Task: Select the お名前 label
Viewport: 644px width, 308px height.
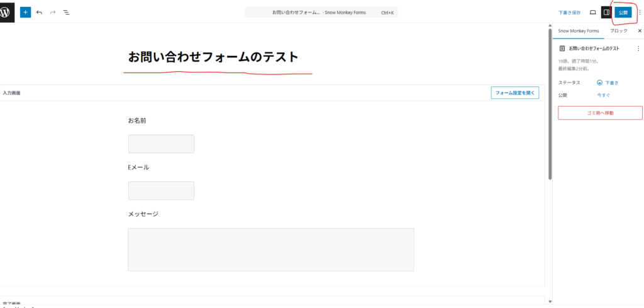Action: [137, 121]
